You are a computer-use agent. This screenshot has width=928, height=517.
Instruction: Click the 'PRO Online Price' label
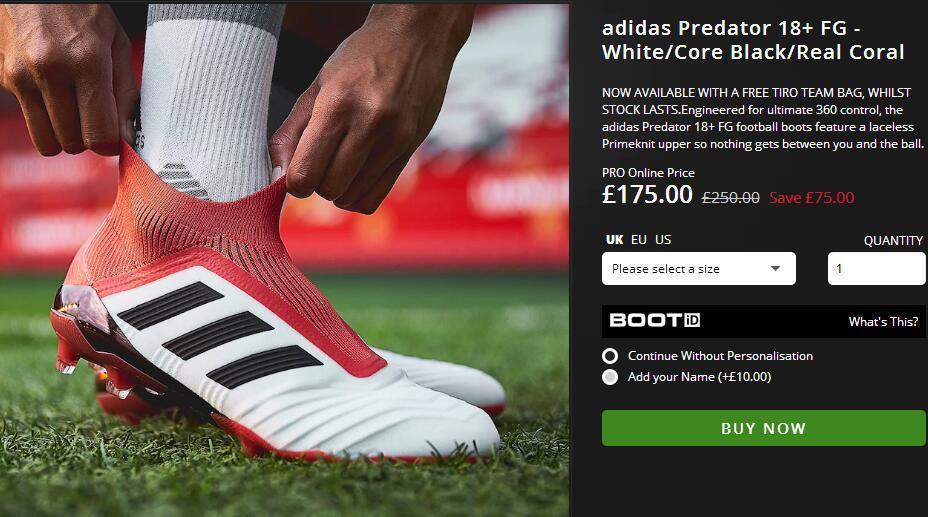tap(648, 173)
